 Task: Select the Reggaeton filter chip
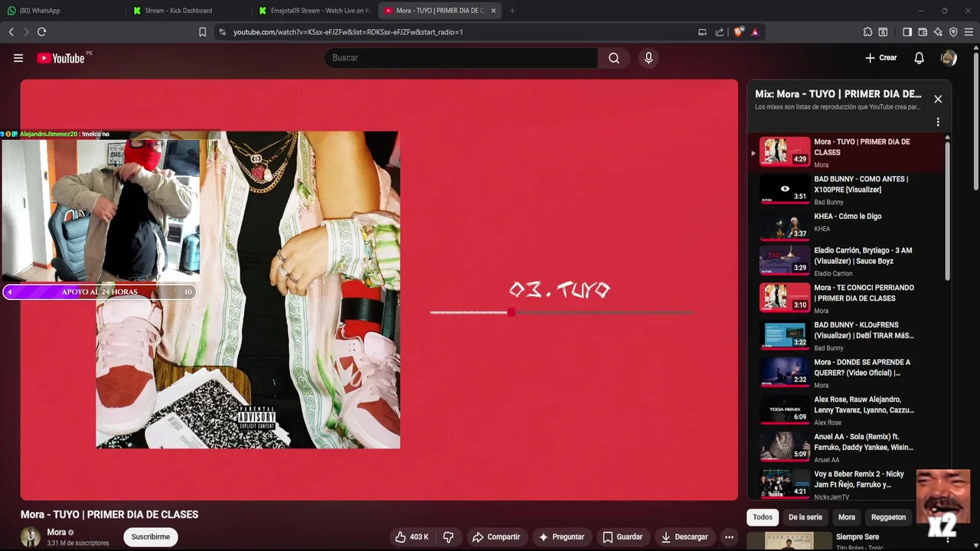pos(888,517)
